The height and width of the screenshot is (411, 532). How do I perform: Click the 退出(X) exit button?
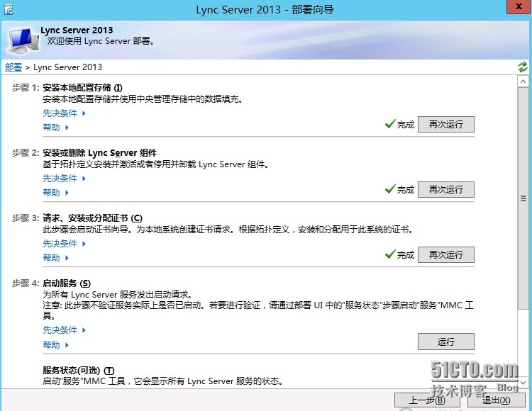[496, 400]
